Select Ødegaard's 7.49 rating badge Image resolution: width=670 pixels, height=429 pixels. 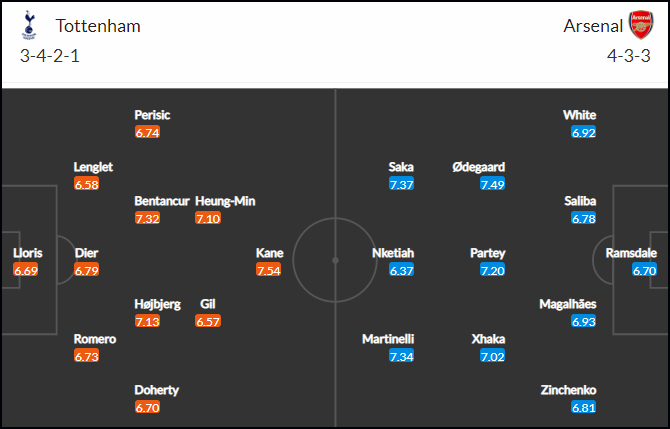(492, 184)
